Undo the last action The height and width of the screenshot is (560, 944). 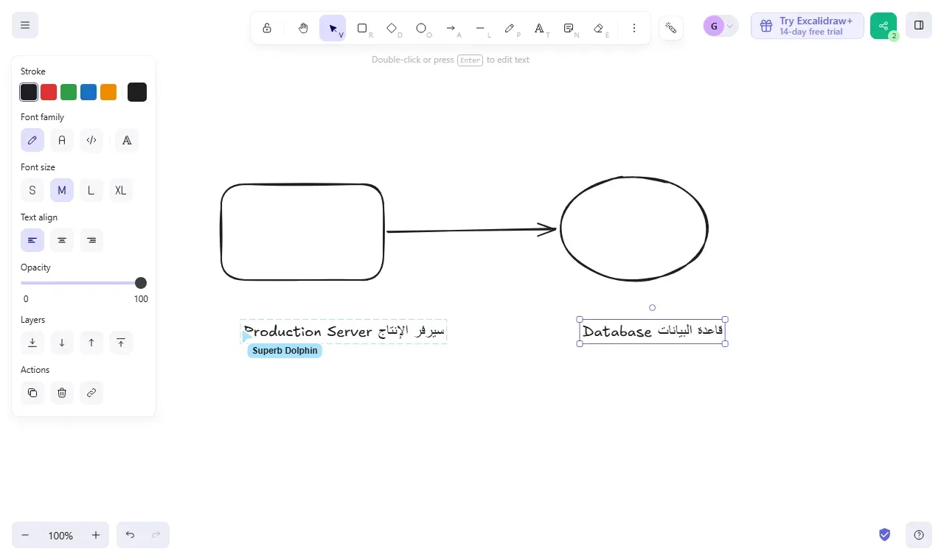pos(130,535)
